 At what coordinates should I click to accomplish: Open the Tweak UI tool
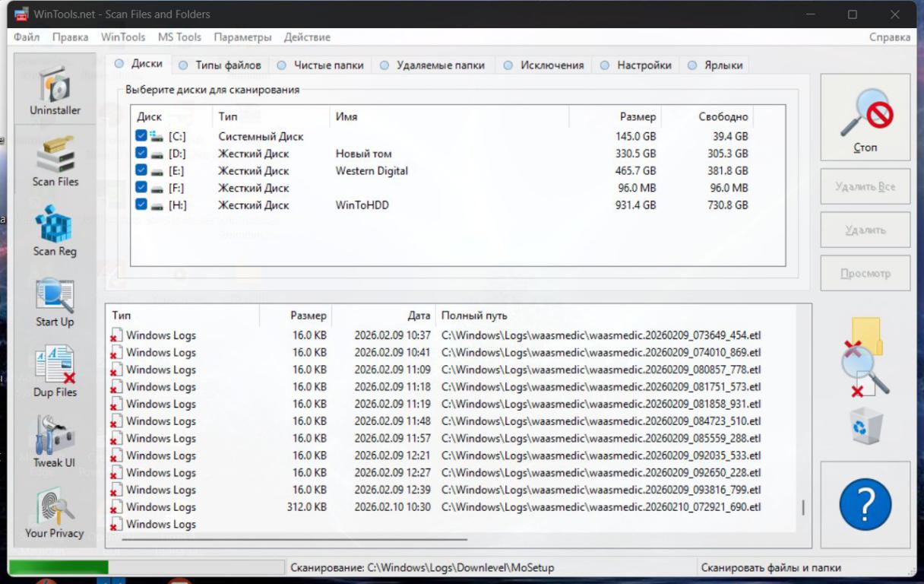click(x=55, y=443)
